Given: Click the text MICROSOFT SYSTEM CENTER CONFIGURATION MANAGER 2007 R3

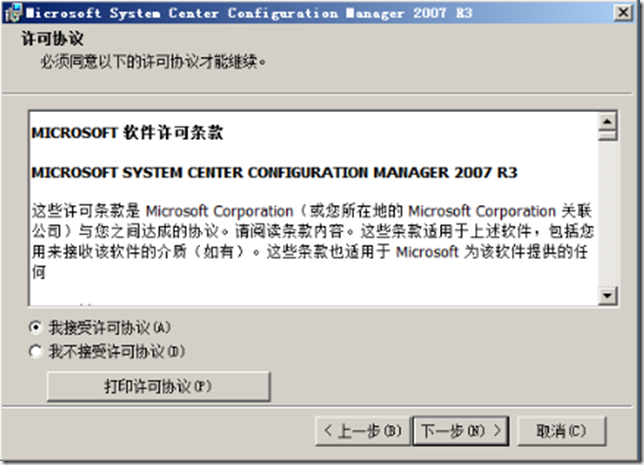Looking at the screenshot, I should click(274, 173).
